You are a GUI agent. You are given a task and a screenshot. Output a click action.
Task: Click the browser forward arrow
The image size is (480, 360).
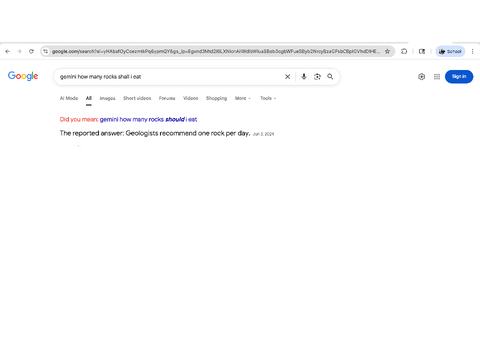19,51
